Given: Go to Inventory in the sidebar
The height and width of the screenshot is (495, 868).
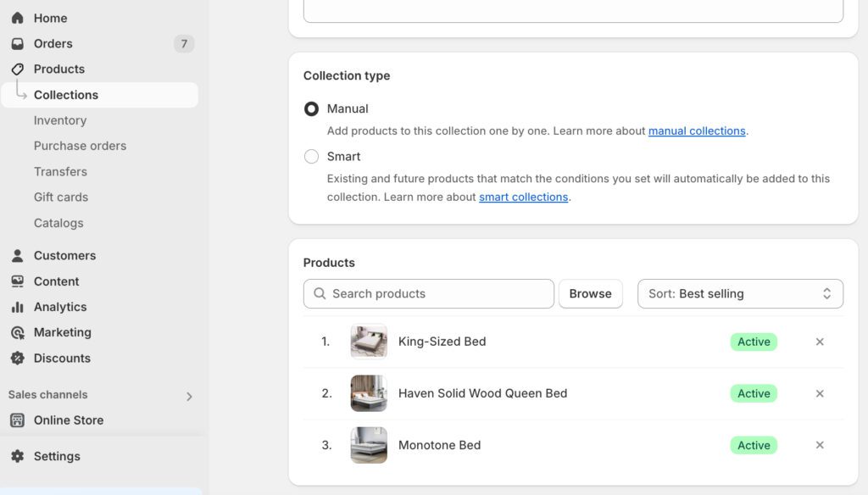Looking at the screenshot, I should 60,120.
